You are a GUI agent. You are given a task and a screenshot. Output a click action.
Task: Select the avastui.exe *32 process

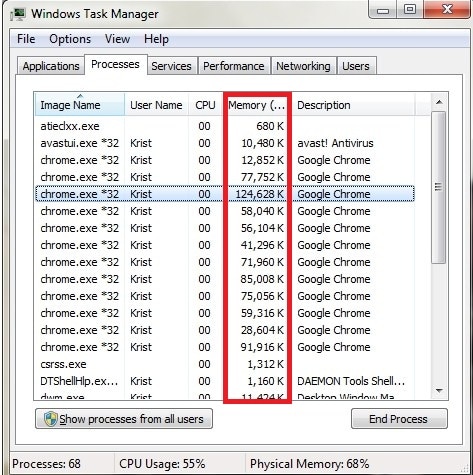[x=224, y=143]
